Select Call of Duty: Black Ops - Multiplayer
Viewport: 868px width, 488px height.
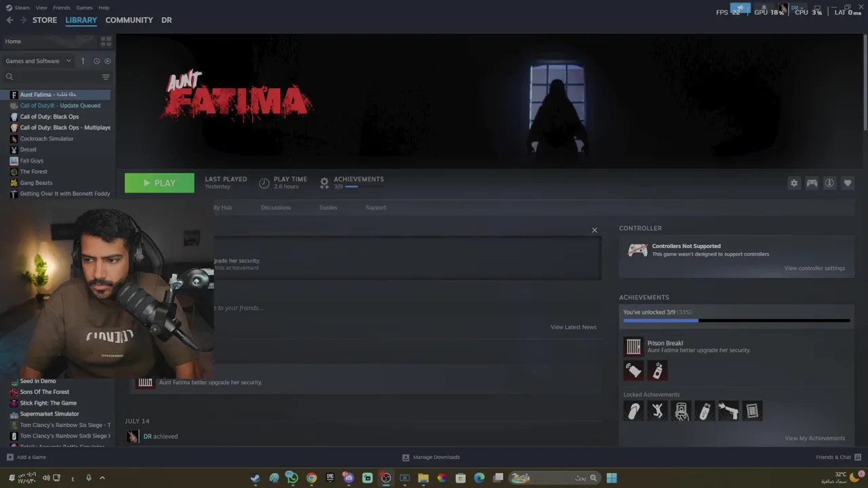(56, 127)
